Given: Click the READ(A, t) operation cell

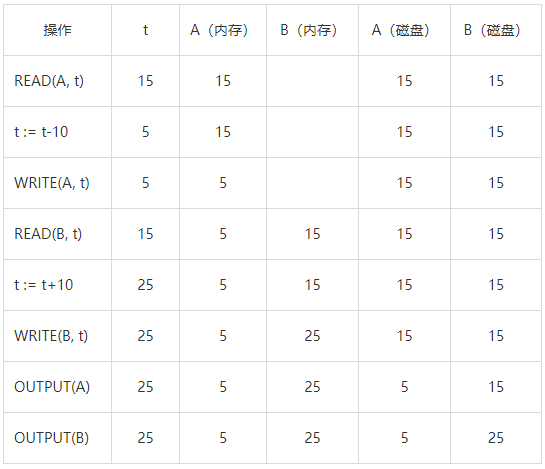Looking at the screenshot, I should (x=58, y=81).
